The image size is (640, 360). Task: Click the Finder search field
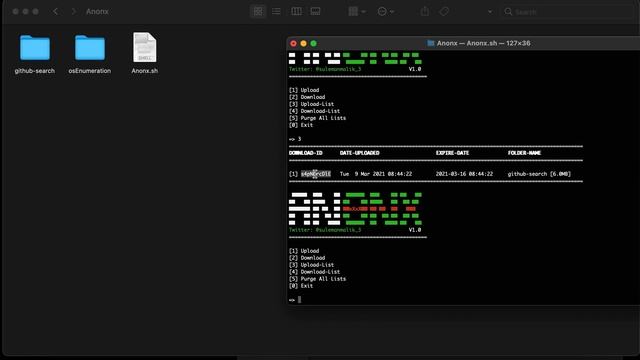coord(567,12)
